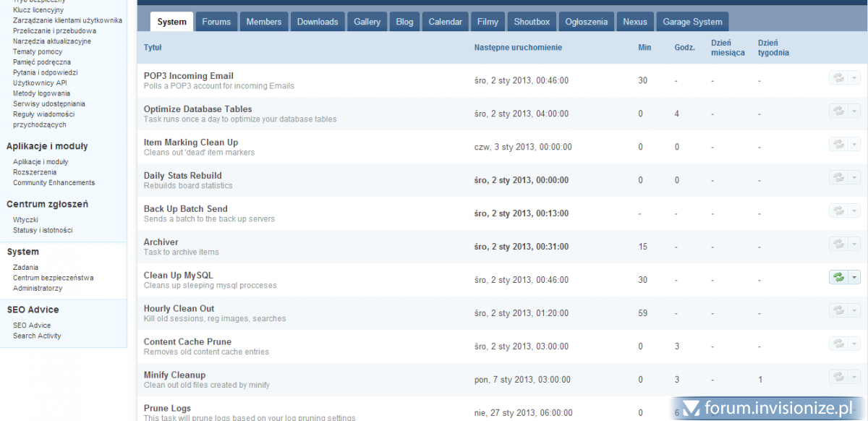Open the Minify Cleanup row dropdown
The image size is (868, 421).
(x=854, y=377)
